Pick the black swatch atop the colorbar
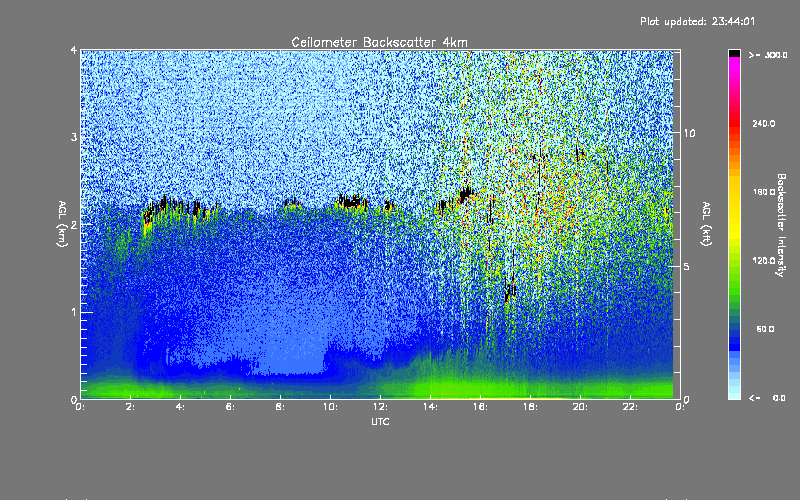The image size is (800, 500). coord(734,54)
